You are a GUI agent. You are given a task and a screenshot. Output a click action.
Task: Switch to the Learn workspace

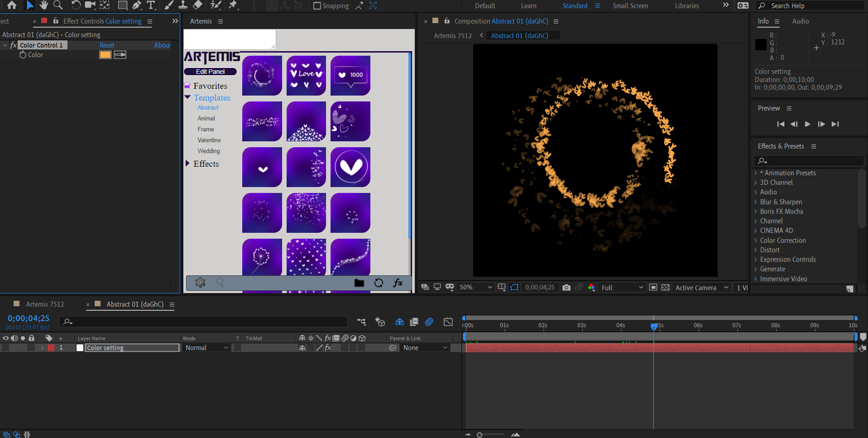(528, 6)
